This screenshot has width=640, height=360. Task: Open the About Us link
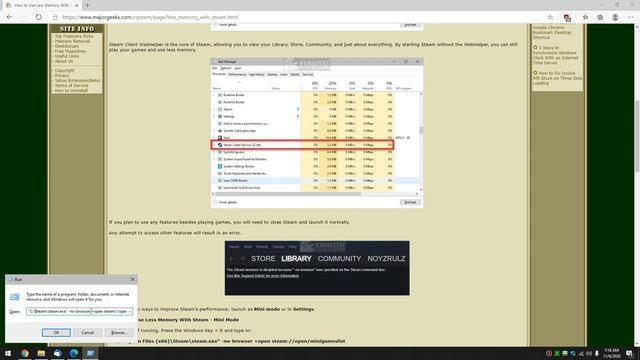click(64, 61)
